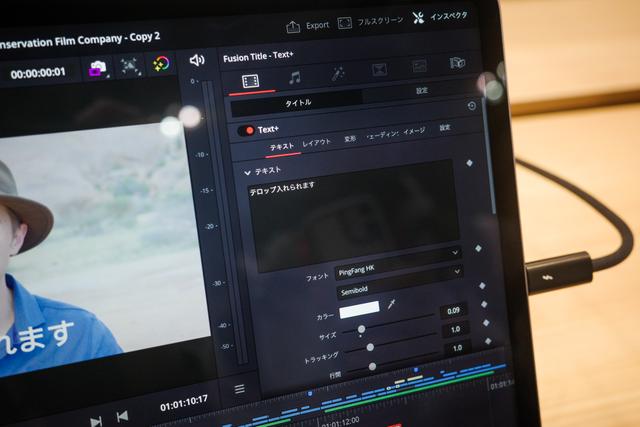
Task: Click the 行間 line spacing slider handle
Action: (372, 367)
